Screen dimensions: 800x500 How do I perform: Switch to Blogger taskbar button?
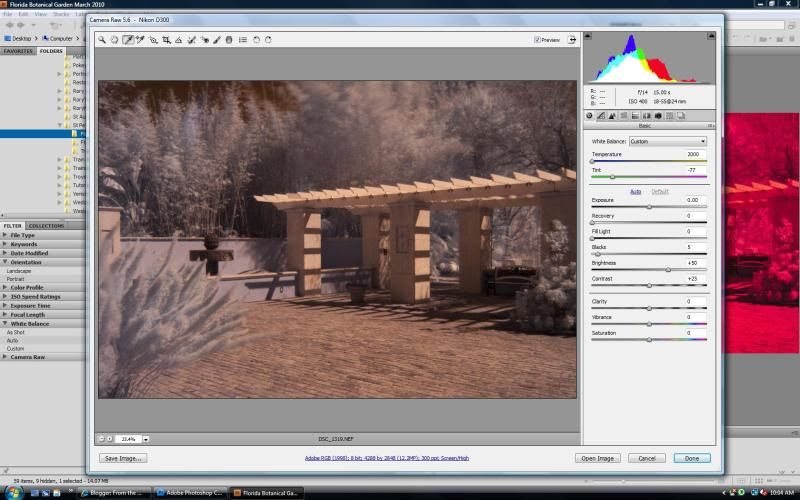[x=114, y=493]
